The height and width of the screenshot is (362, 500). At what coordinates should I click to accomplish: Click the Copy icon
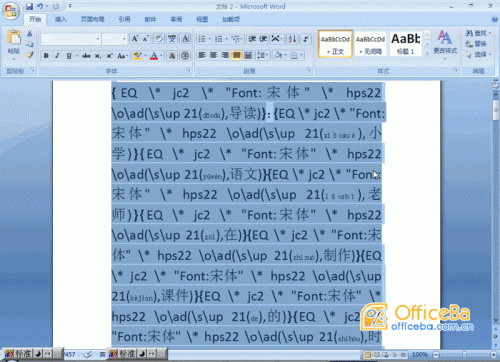coord(30,44)
